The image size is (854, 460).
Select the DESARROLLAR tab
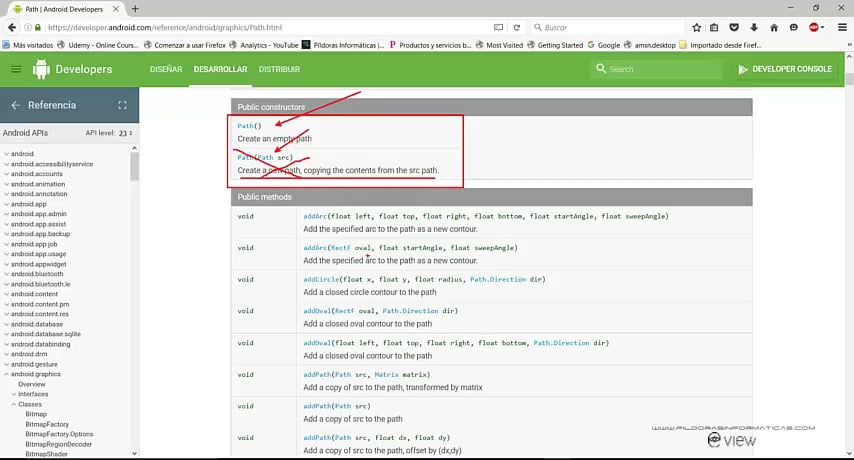220,69
